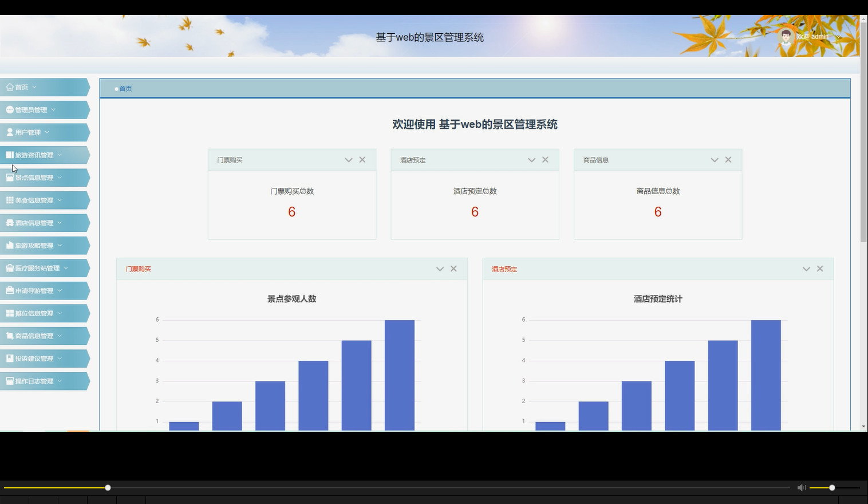Close the 门票购买 chart widget

coord(453,269)
